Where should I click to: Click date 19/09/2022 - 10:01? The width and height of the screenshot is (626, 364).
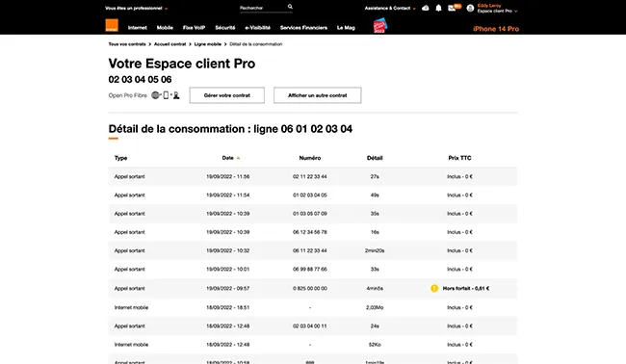228,269
